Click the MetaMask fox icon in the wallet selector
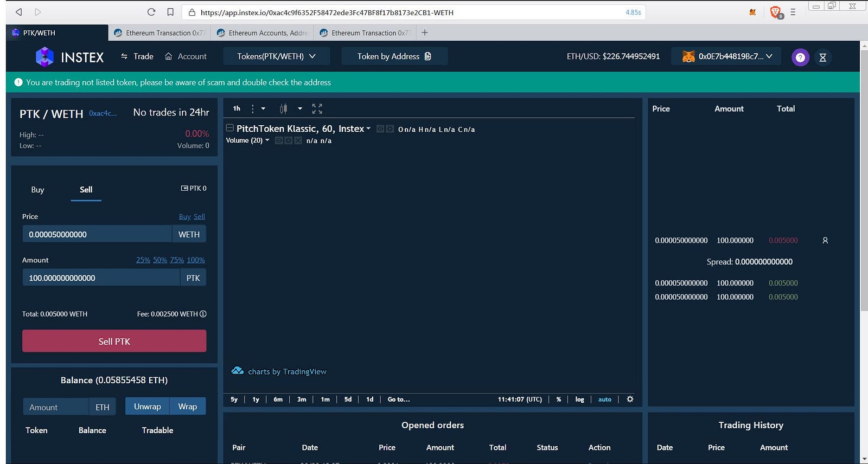 pyautogui.click(x=688, y=56)
